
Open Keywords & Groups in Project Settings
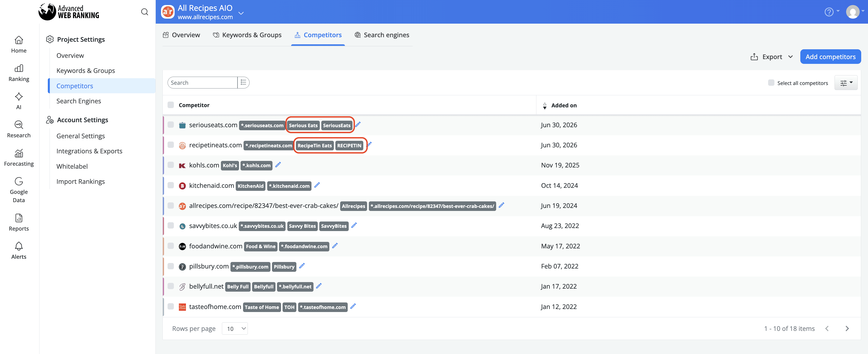[x=86, y=71]
